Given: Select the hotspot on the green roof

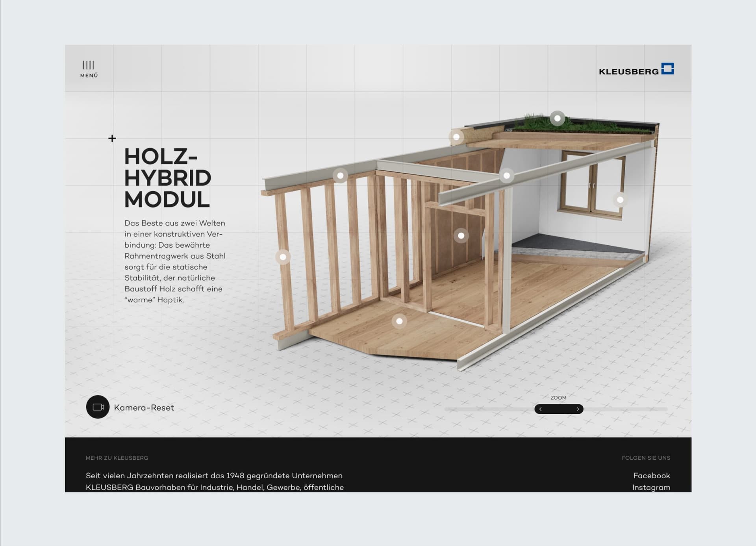Looking at the screenshot, I should point(557,118).
